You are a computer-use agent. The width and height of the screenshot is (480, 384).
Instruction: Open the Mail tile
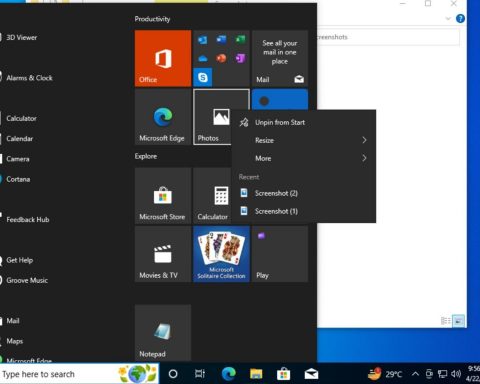(x=280, y=58)
